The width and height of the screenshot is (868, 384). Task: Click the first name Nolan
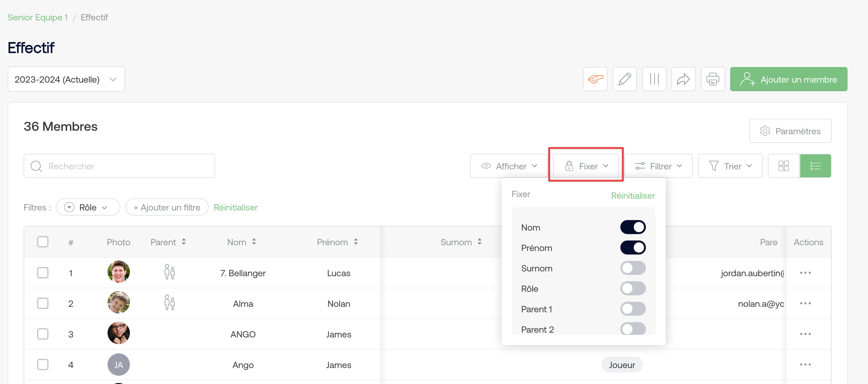(x=339, y=304)
